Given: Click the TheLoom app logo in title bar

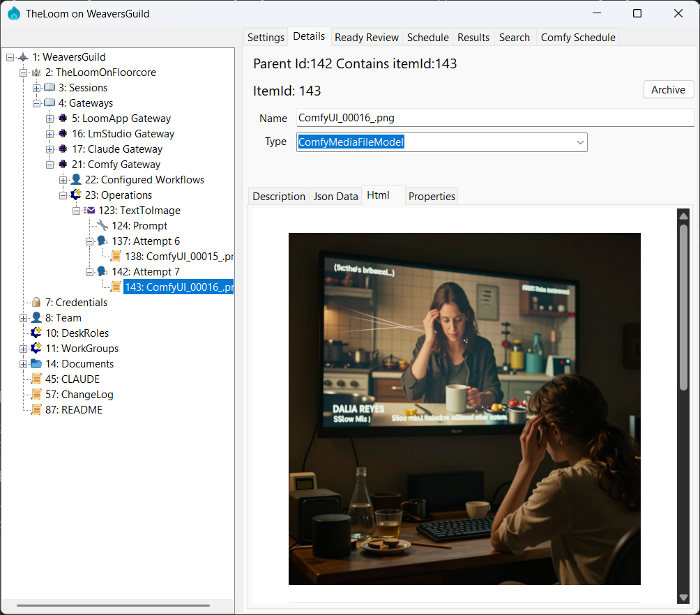Looking at the screenshot, I should click(14, 14).
